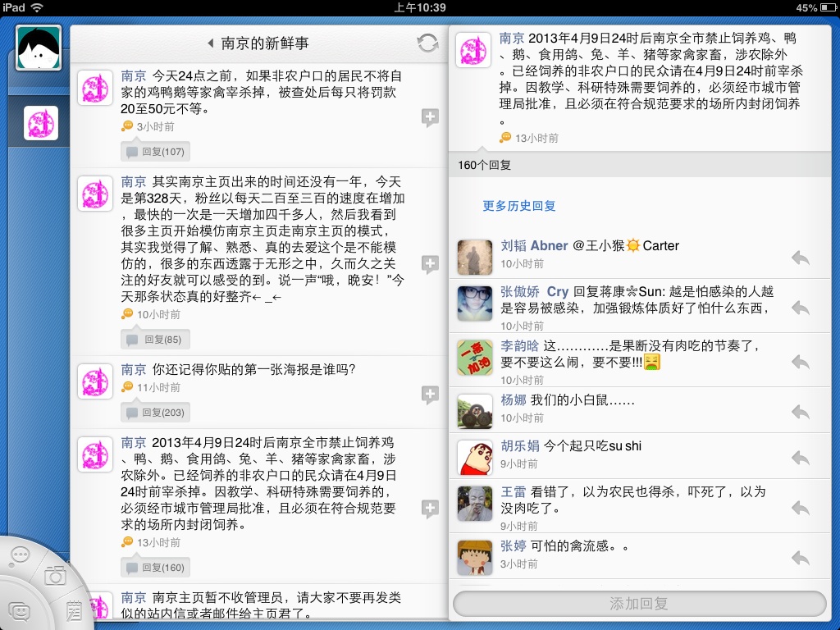
Task: Open 王雷's name link
Action: (514, 492)
